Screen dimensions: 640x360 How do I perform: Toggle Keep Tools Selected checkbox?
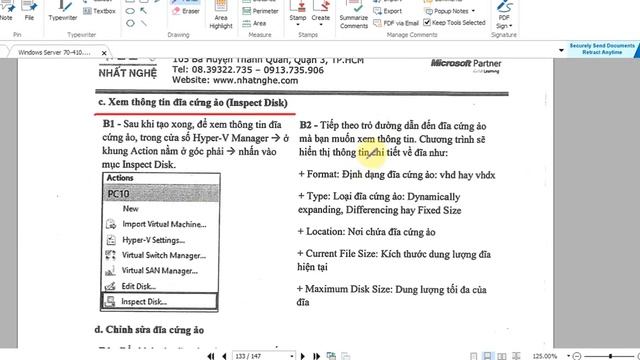(x=427, y=22)
